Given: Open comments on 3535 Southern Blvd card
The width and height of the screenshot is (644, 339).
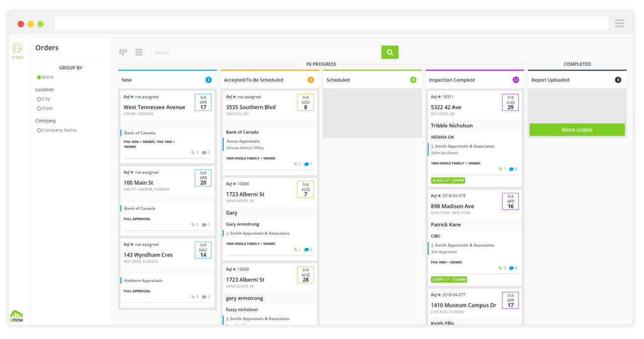Looking at the screenshot, I should point(308,164).
